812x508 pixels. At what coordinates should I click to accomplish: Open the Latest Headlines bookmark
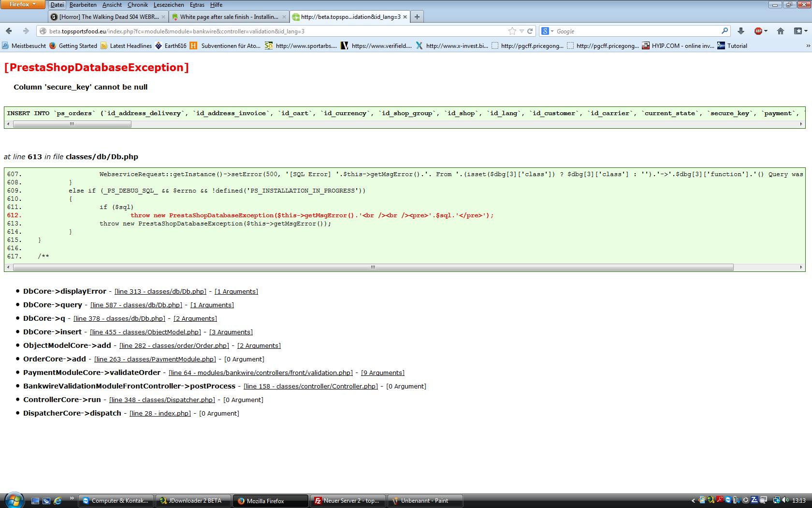[126, 46]
